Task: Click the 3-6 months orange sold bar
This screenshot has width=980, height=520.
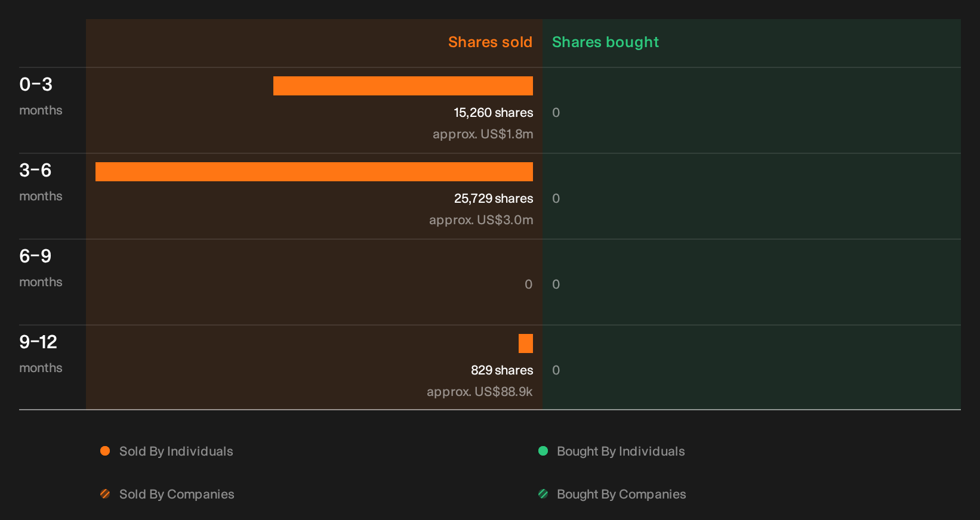Action: point(314,172)
